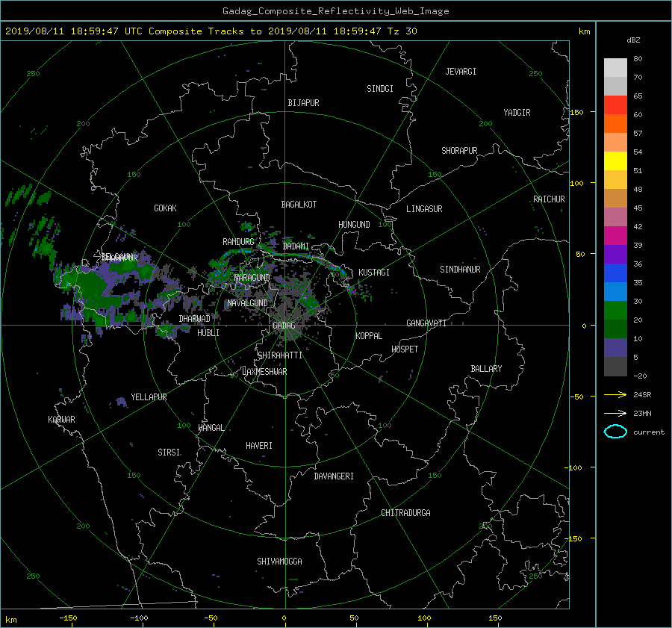Click the KOPPAL city label
672x628 pixels.
point(369,336)
